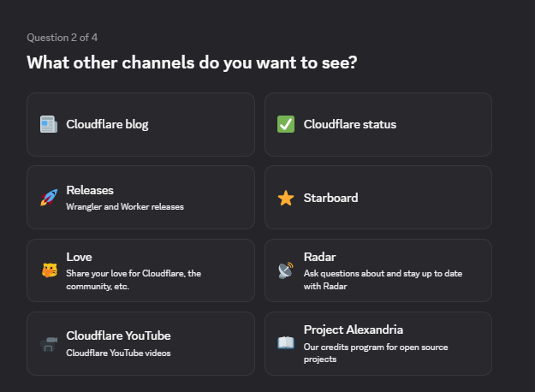This screenshot has width=535, height=392.
Task: Click the "What other channels do you want to see?" heading
Action: click(192, 62)
